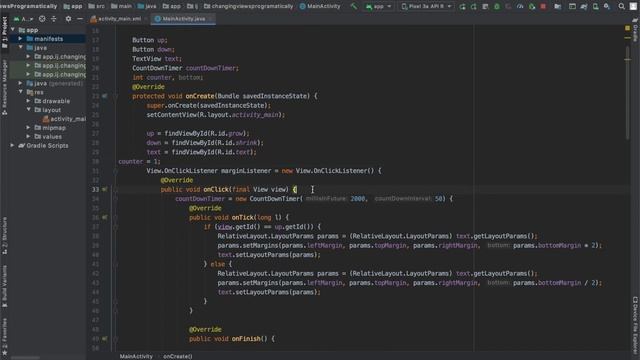Viewport: 640px width, 360px height.
Task: Click override gutter icon beside onCreate line
Action: (104, 96)
